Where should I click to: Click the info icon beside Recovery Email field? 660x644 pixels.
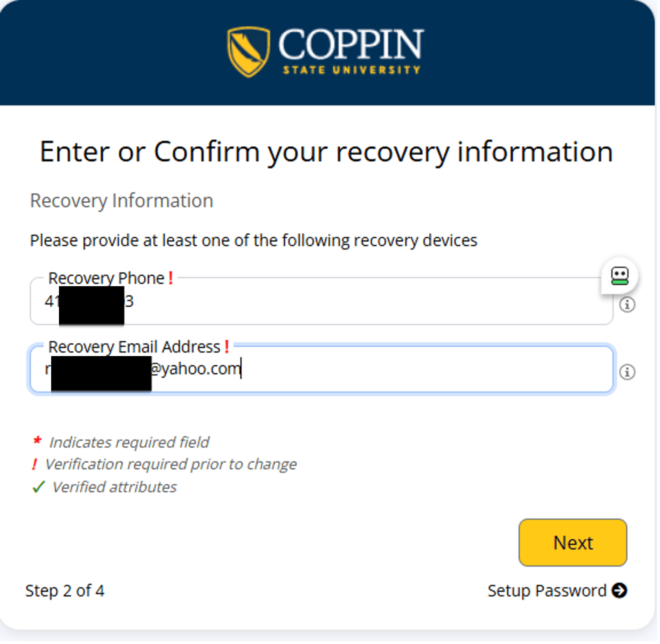[627, 372]
